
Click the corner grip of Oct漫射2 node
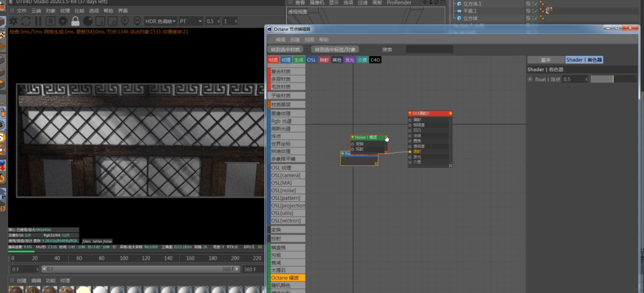coord(450,166)
